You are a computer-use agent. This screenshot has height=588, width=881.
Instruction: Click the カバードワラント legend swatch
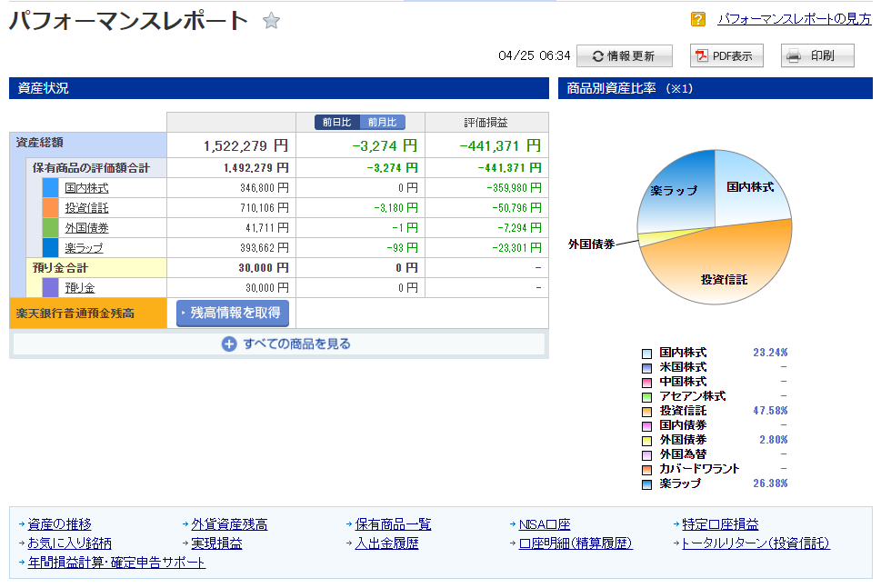646,470
